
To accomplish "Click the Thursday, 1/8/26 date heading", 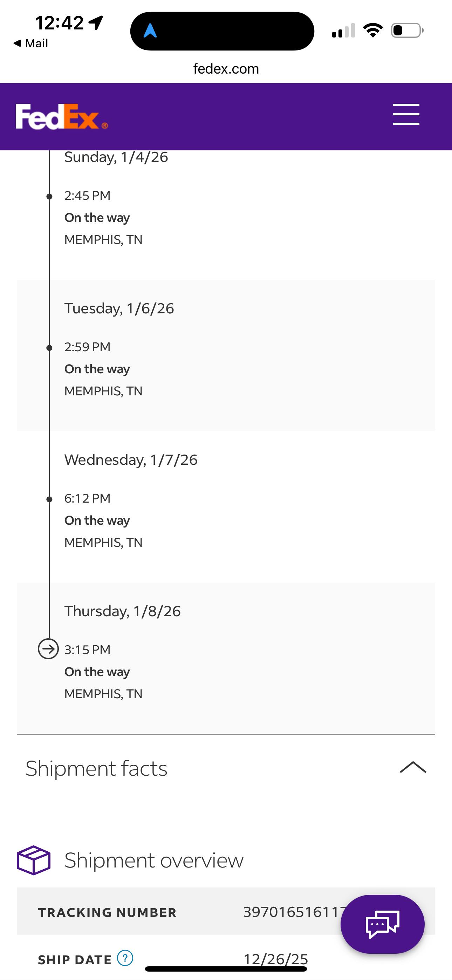I will (x=122, y=611).
